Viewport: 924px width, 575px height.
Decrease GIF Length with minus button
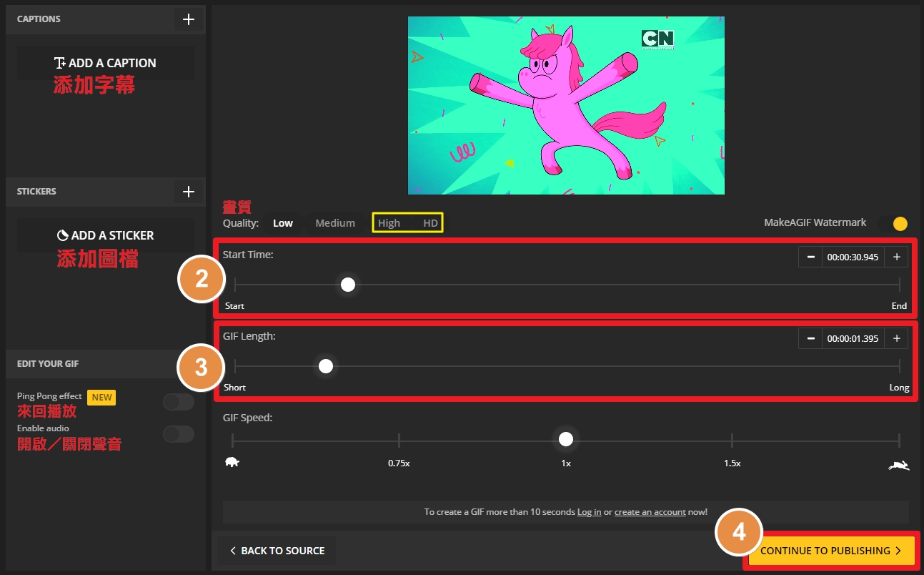click(810, 338)
